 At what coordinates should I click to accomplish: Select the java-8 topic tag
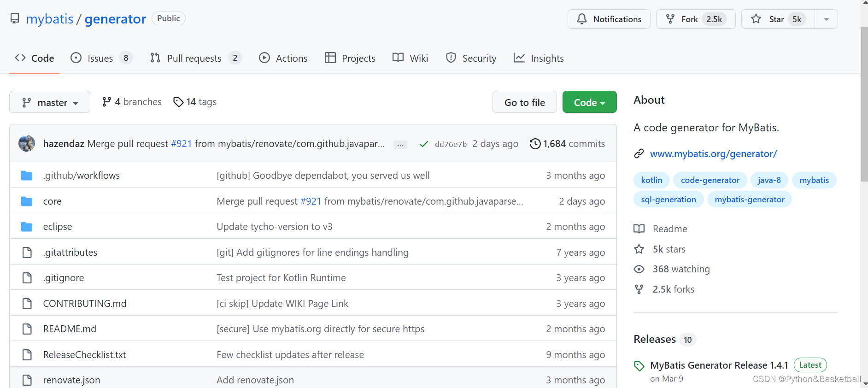pyautogui.click(x=769, y=180)
